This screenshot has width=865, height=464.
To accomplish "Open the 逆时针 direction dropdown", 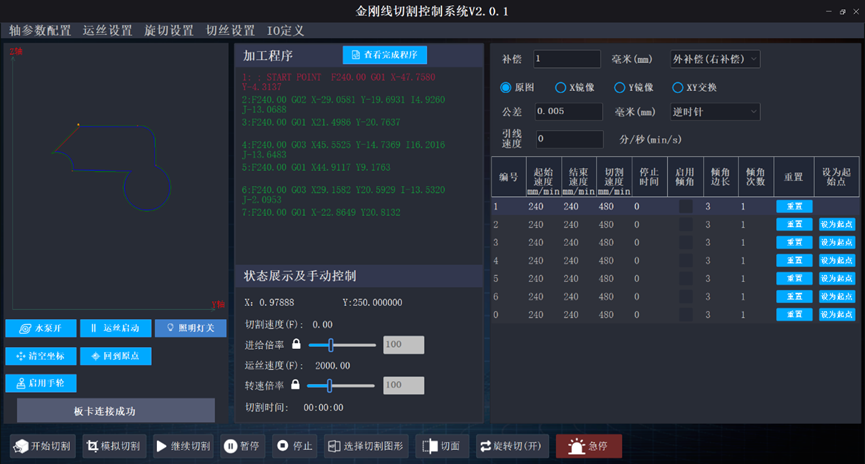I will (x=715, y=112).
